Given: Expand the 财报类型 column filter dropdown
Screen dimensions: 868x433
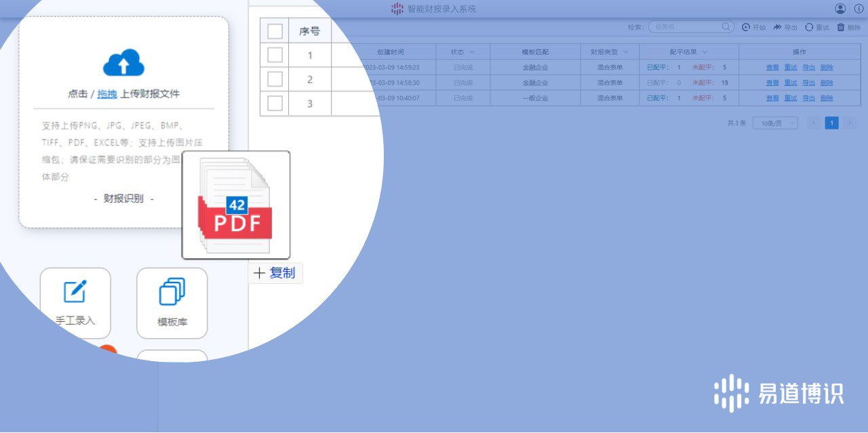Looking at the screenshot, I should [x=625, y=52].
